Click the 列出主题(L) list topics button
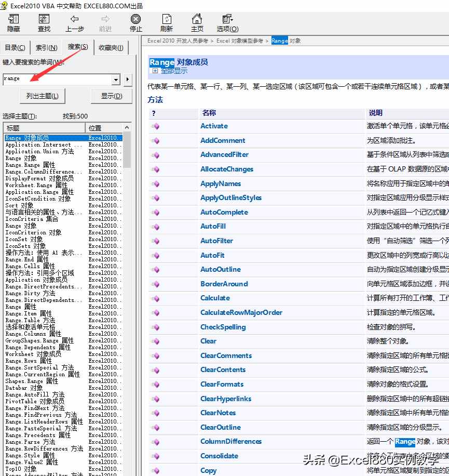 tap(43, 96)
